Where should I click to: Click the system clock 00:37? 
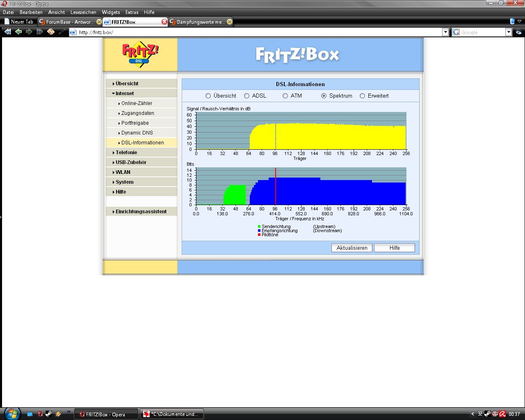pos(514,414)
